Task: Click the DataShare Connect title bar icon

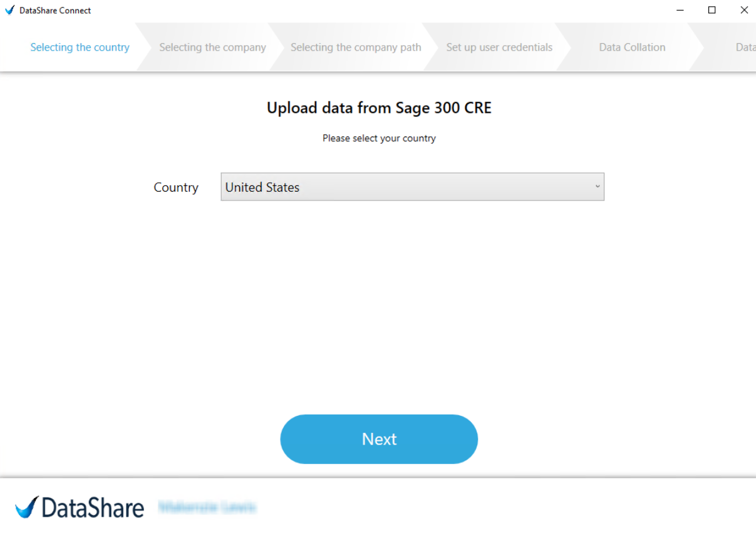Action: click(x=9, y=10)
